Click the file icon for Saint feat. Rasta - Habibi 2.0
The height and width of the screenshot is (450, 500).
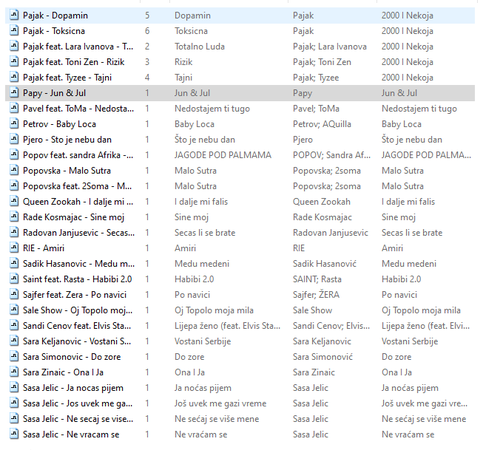tap(14, 279)
